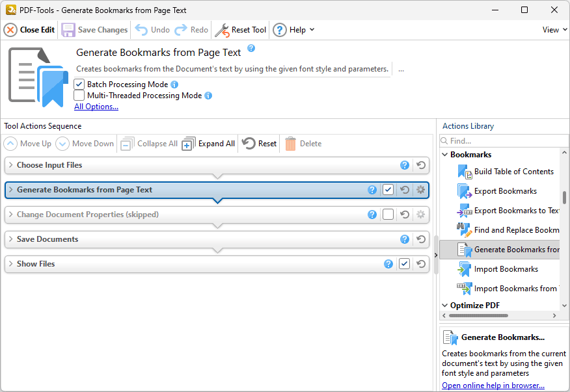Click the Redo arrow

pos(181,30)
